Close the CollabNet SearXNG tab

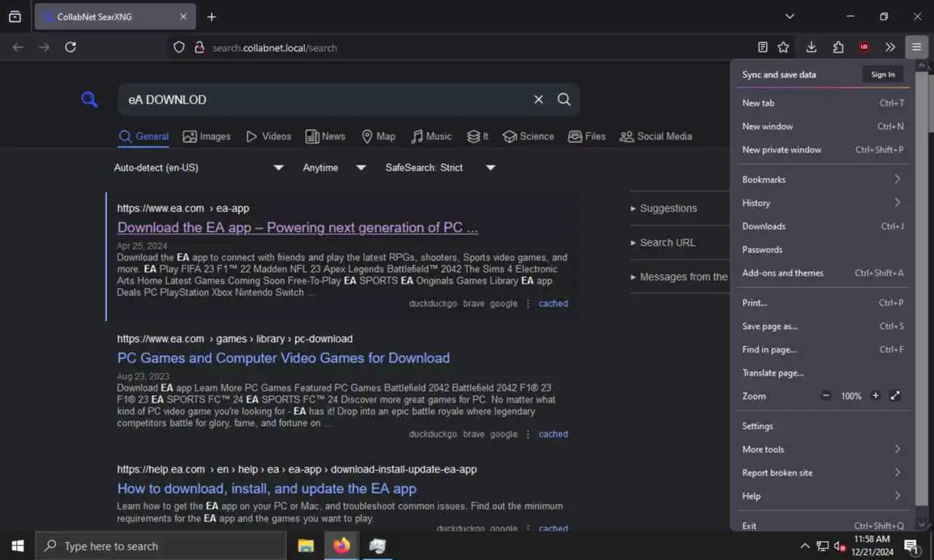pos(183,17)
